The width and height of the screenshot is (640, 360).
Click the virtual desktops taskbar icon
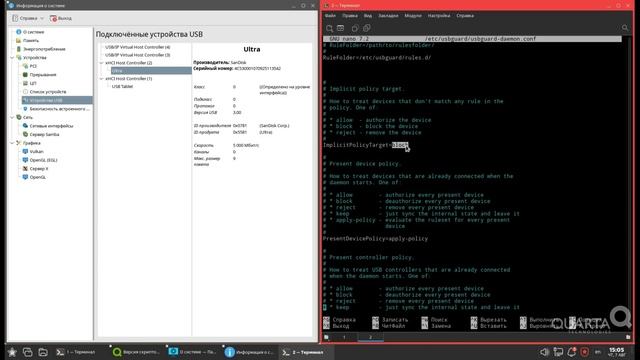[x=27, y=352]
